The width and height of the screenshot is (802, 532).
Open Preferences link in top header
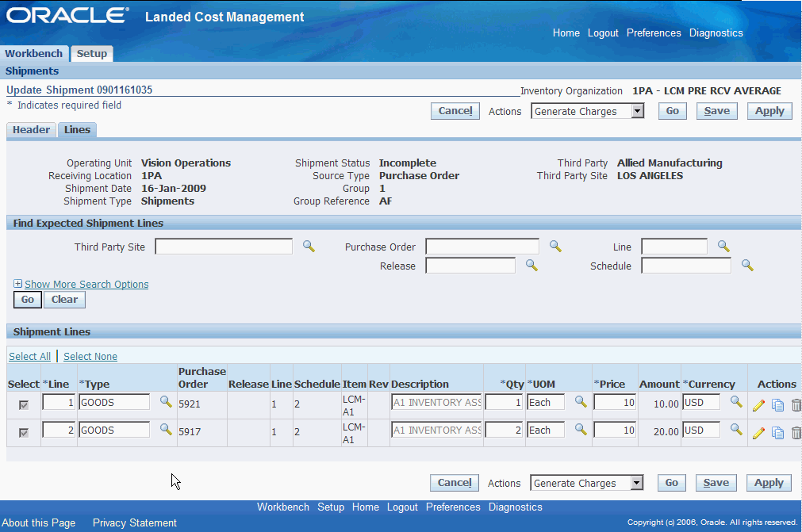[x=654, y=33]
